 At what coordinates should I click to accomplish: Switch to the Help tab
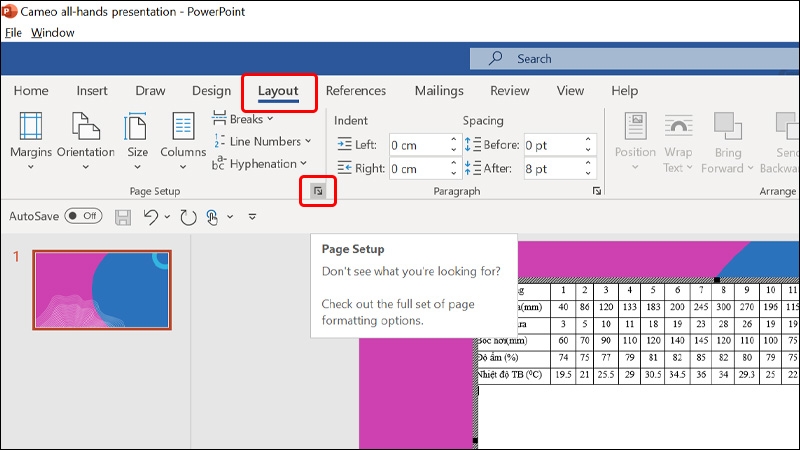pos(624,91)
